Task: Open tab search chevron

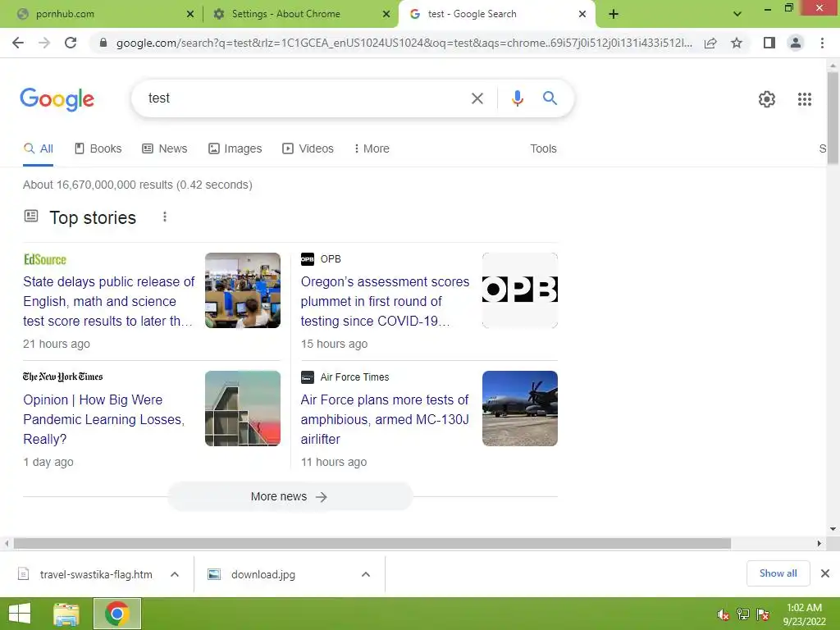Action: pos(737,14)
